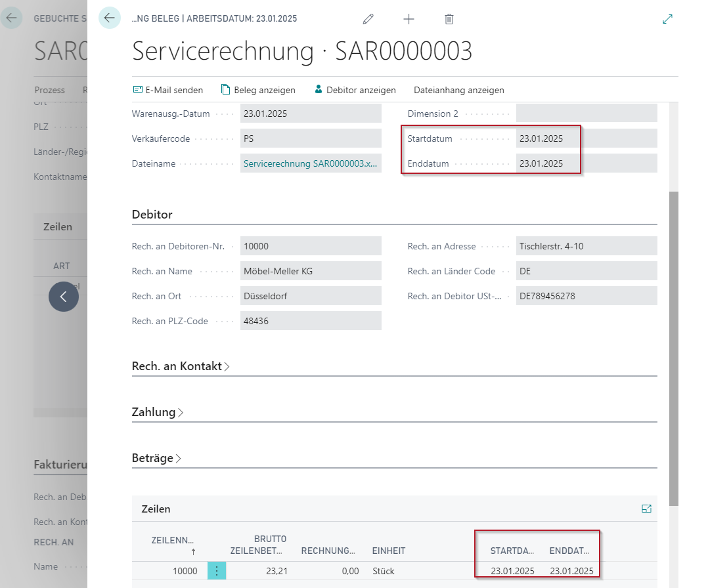Click the back arrow on Servicerechnung page
Screen dimensions: 708x588
pos(110,18)
